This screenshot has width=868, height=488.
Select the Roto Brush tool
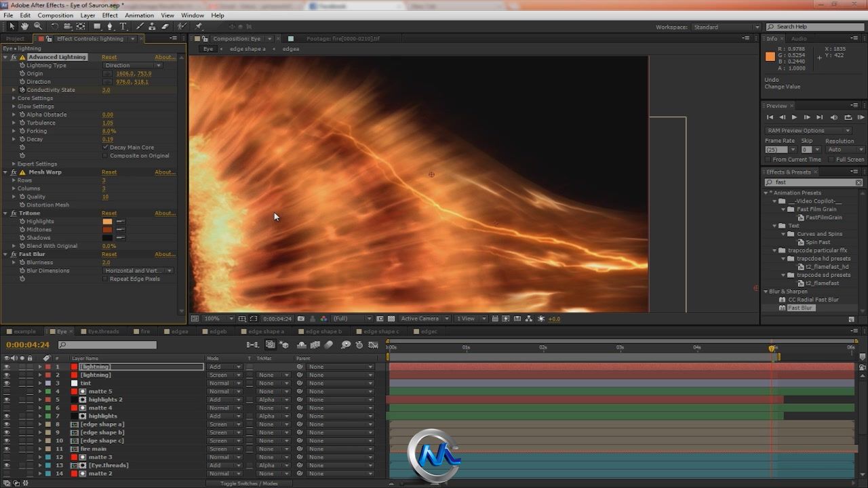(x=182, y=26)
